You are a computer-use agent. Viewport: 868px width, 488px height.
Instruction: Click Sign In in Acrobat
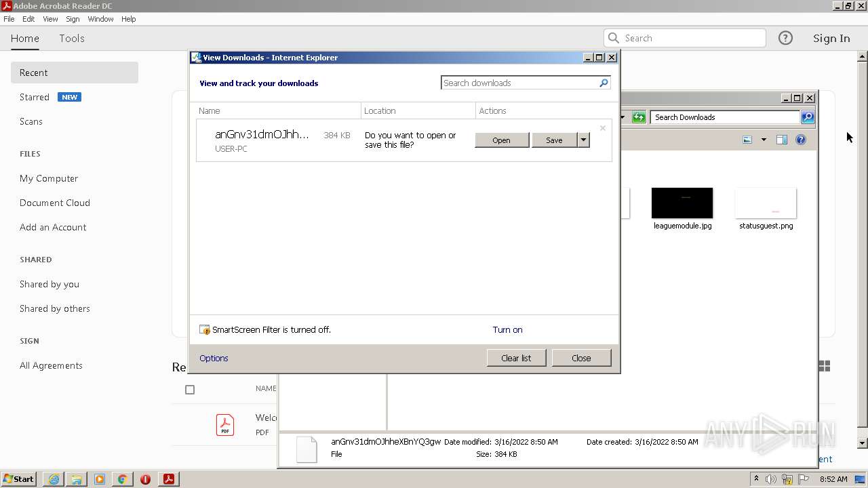click(831, 38)
